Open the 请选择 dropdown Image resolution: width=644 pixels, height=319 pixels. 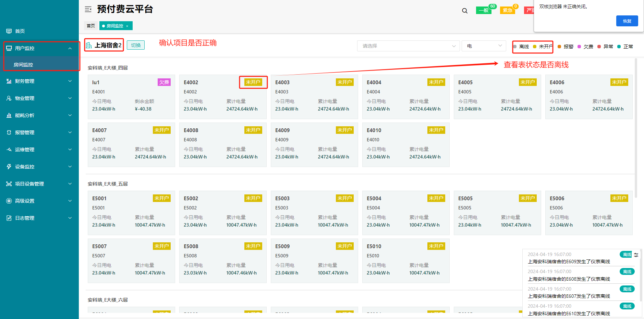(x=408, y=46)
